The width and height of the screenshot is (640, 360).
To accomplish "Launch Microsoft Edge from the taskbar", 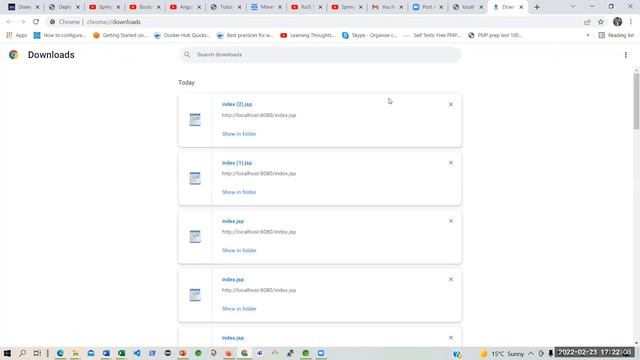I will coord(60,353).
